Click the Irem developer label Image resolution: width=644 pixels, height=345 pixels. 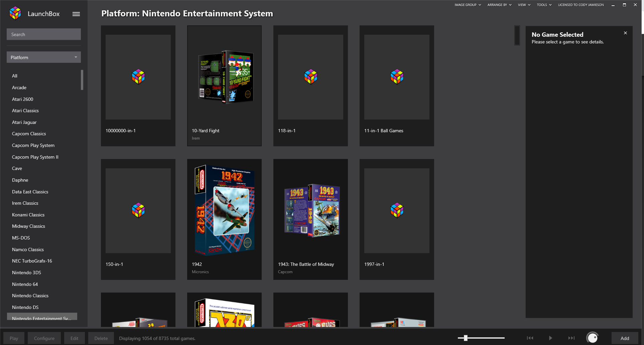[196, 138]
